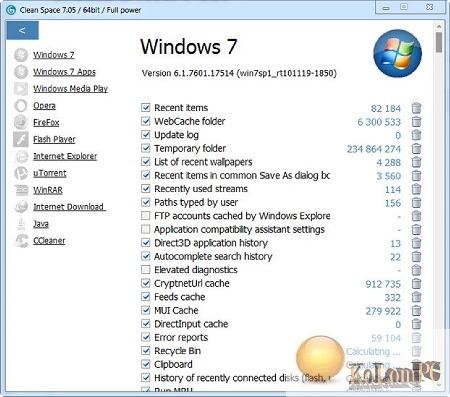Enable FTP accounts cached by Windows Explorer

[x=146, y=216]
